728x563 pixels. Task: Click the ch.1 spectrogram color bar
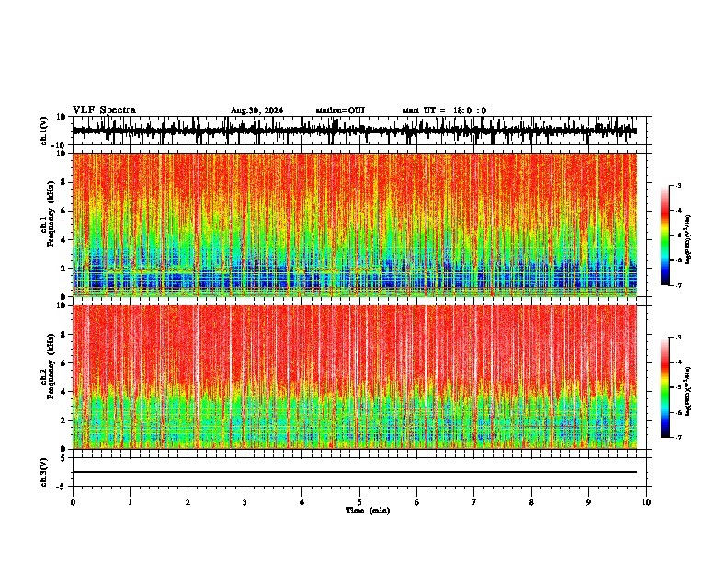pyautogui.click(x=665, y=236)
